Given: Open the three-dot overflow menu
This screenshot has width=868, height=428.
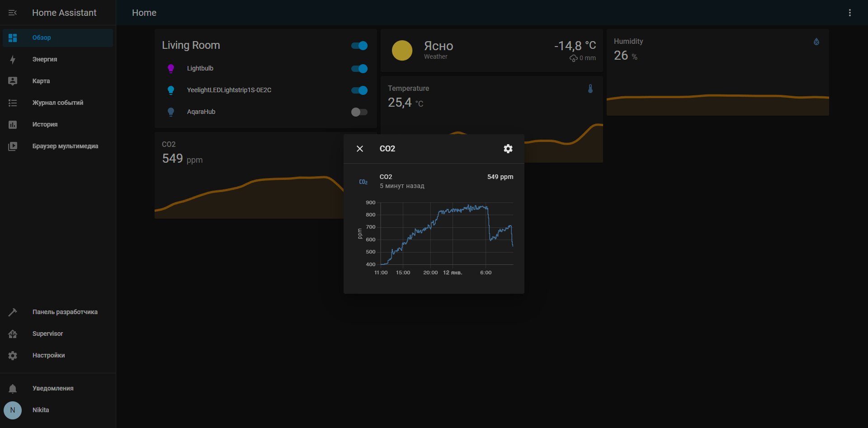Looking at the screenshot, I should (850, 13).
